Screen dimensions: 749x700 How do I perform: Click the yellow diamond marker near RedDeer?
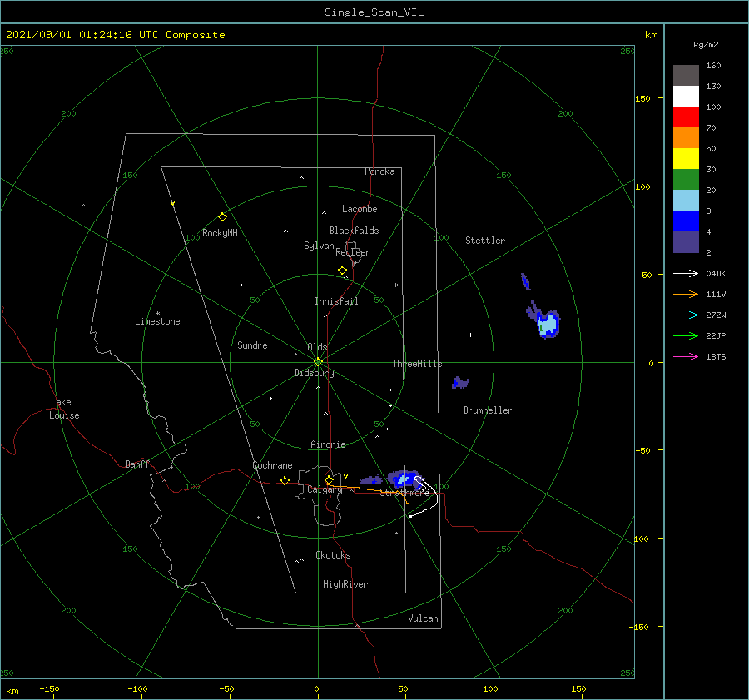click(x=342, y=271)
